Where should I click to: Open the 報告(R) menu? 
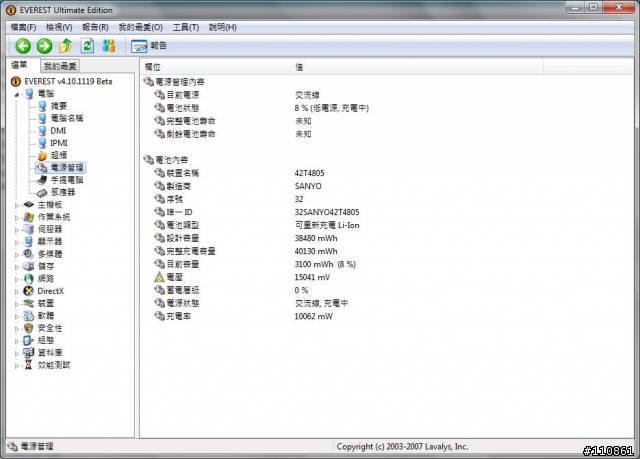click(95, 27)
